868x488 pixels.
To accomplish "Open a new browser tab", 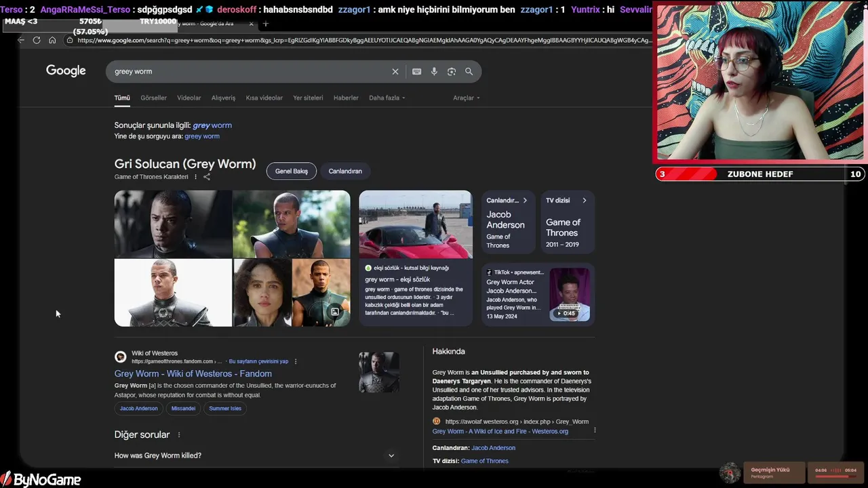I will click(266, 24).
